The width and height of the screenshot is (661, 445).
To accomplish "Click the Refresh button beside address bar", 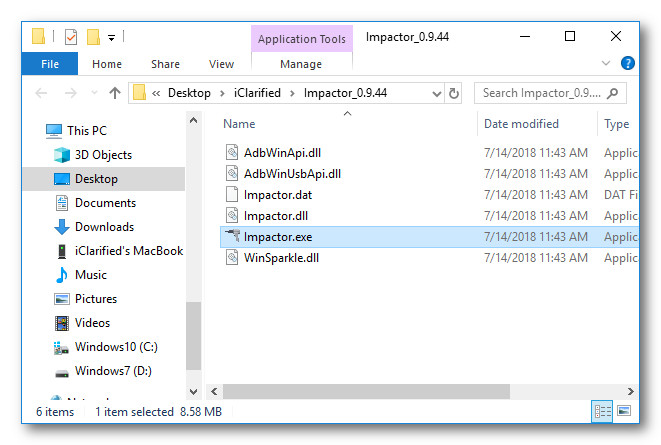I will [454, 93].
